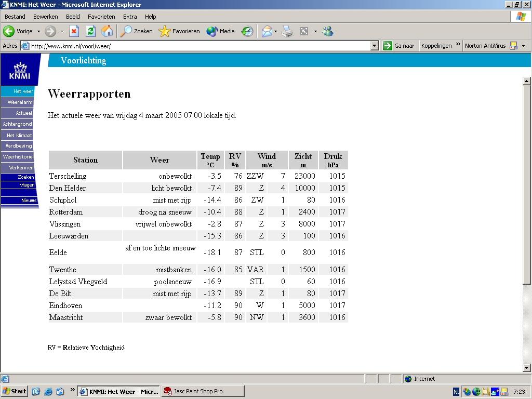
Task: Refresh the page with green arrows icon
Action: [x=90, y=31]
